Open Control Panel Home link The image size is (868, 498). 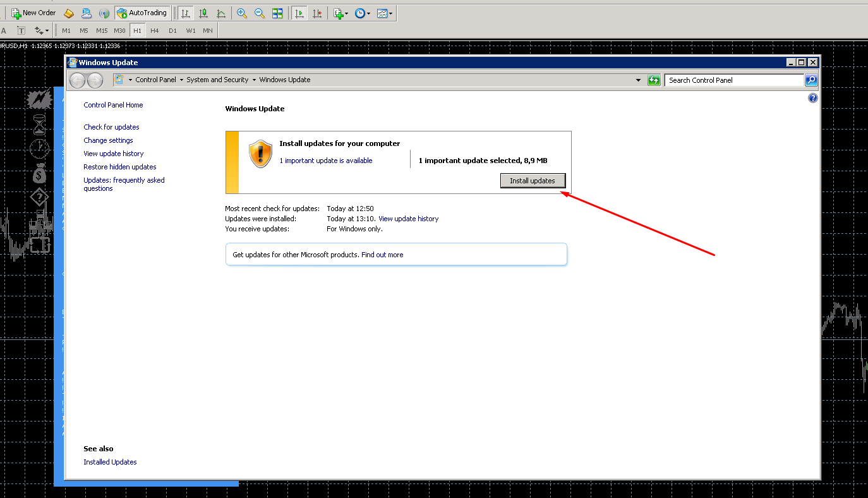tap(113, 105)
